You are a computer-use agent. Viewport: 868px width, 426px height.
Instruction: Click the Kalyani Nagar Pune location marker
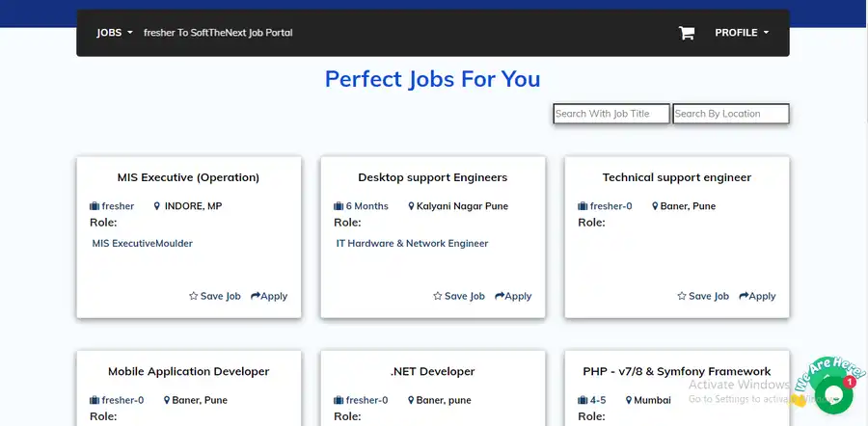click(x=411, y=206)
